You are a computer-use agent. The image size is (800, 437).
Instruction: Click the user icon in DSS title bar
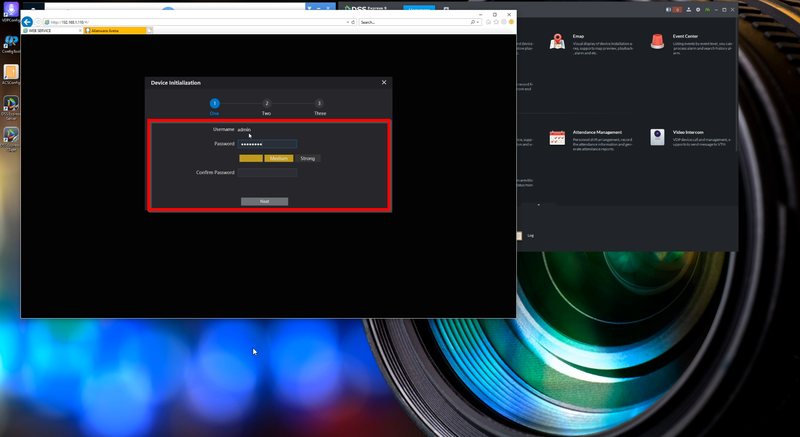pos(688,10)
